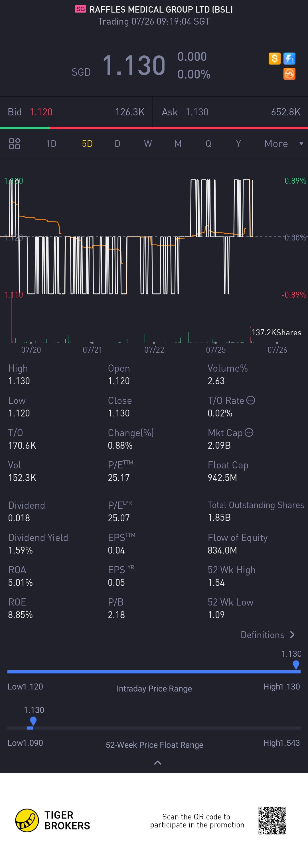
Task: Tap the orange chart badge icon
Action: pyautogui.click(x=289, y=74)
